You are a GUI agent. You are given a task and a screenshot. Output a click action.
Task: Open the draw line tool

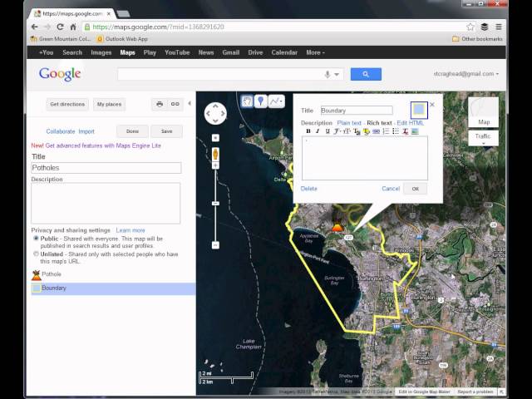coord(276,101)
